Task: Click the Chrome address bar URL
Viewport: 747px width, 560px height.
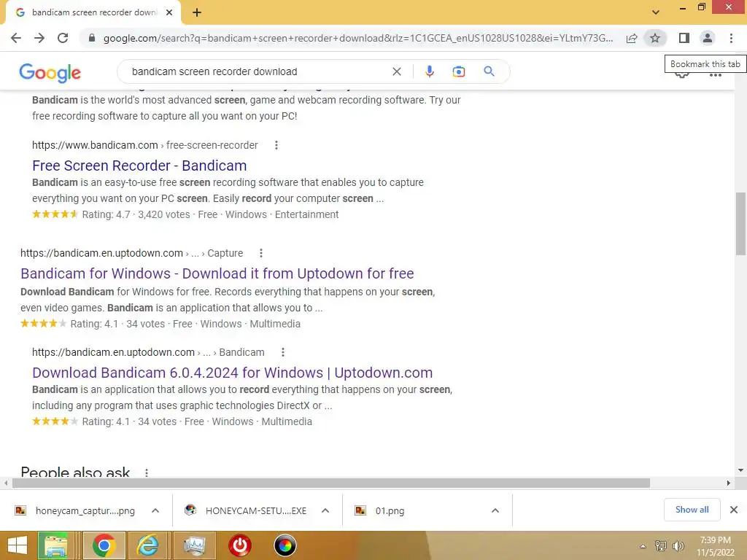Action: tap(358, 38)
